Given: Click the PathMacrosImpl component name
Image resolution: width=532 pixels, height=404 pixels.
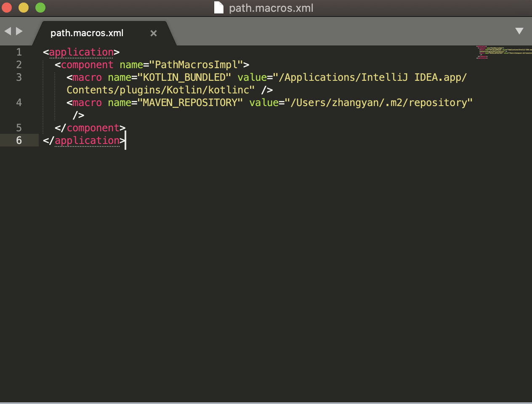Looking at the screenshot, I should tap(196, 65).
